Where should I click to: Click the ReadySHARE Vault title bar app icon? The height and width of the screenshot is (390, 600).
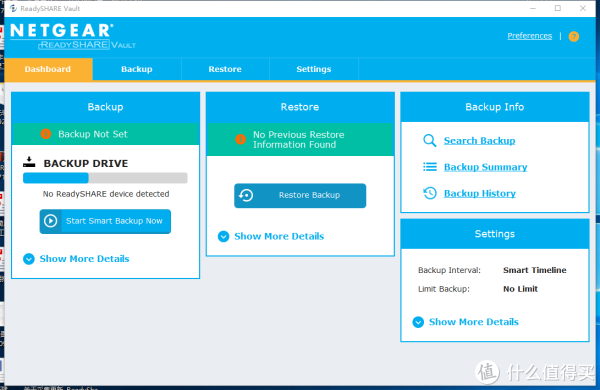coord(13,8)
